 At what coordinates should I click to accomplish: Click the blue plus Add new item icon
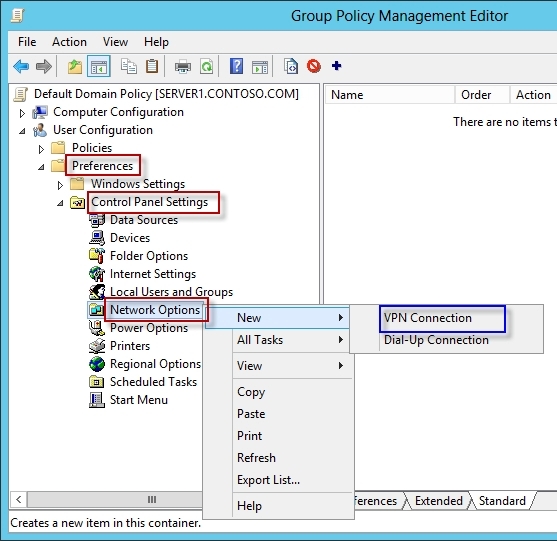click(336, 66)
